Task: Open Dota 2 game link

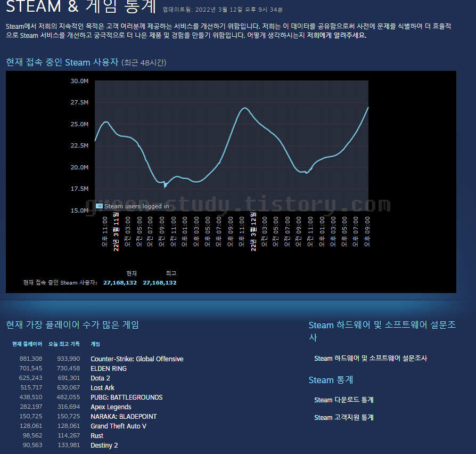Action: click(100, 378)
